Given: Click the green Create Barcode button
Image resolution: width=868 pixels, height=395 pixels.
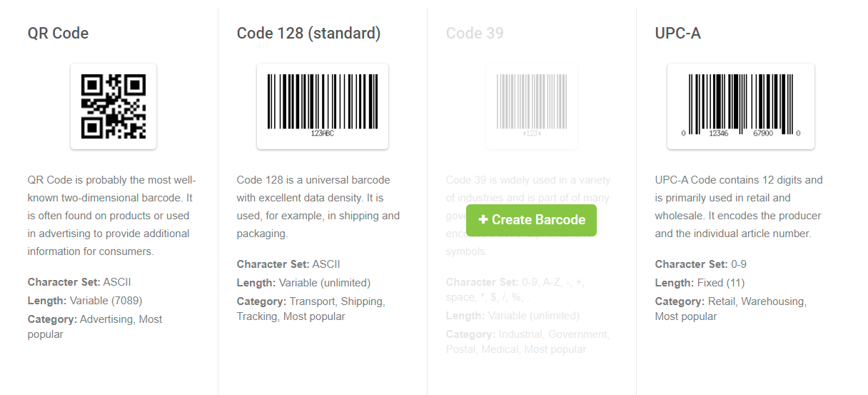Looking at the screenshot, I should coord(531,220).
